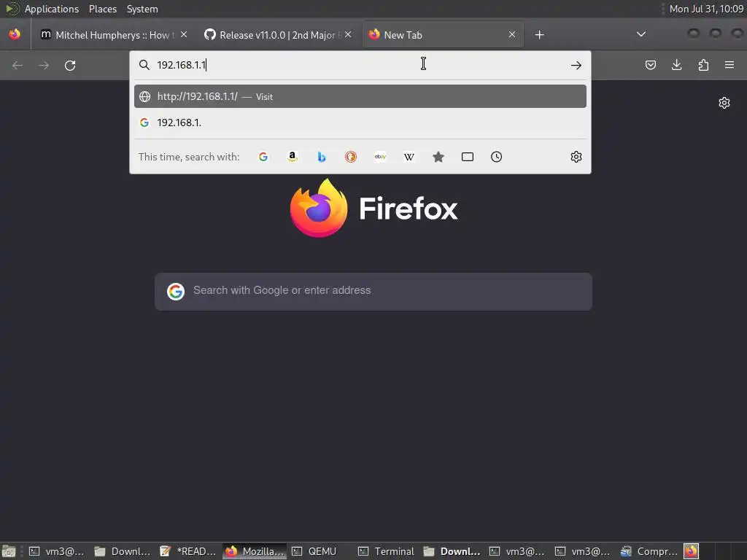Switch to Terminal window in taskbar
The width and height of the screenshot is (747, 560).
point(386,551)
